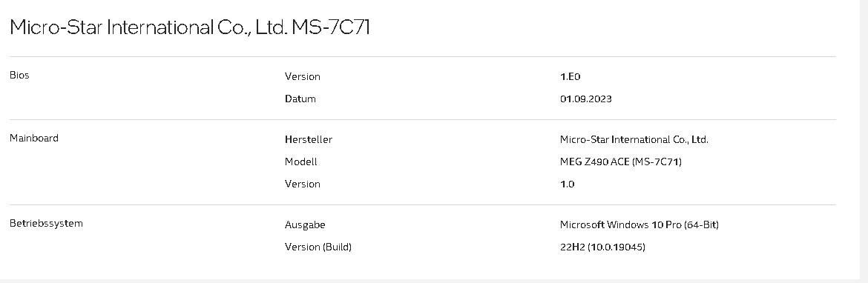Select the Micro-Star International manufacturer value
This screenshot has width=868, height=283.
coord(634,140)
